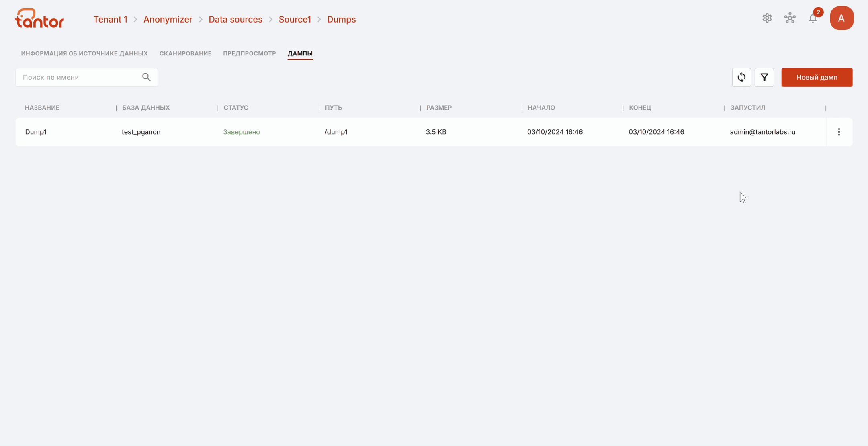The width and height of the screenshot is (868, 446).
Task: Switch to Предпросмотр tab
Action: coord(250,53)
